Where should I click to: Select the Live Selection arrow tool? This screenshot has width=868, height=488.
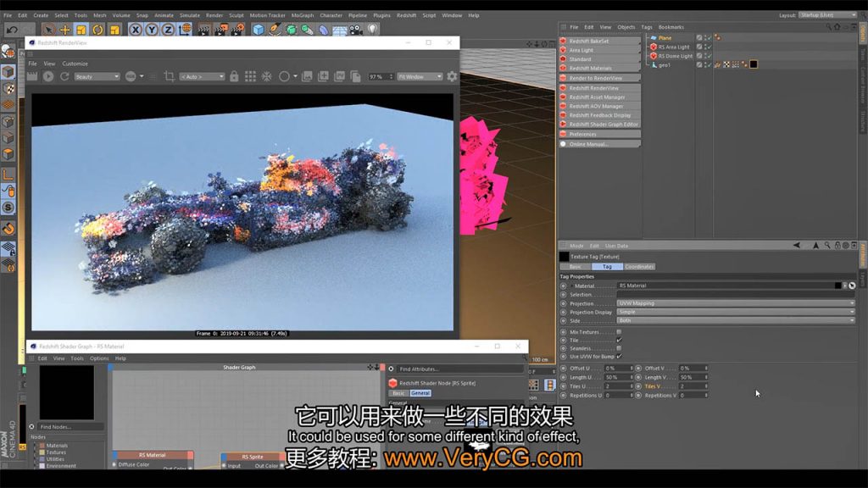(x=48, y=30)
